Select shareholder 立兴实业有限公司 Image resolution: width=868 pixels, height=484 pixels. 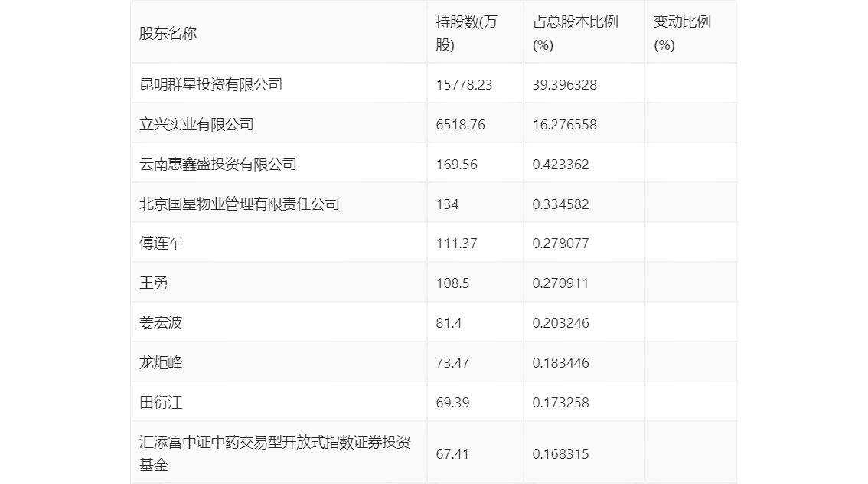tap(197, 125)
